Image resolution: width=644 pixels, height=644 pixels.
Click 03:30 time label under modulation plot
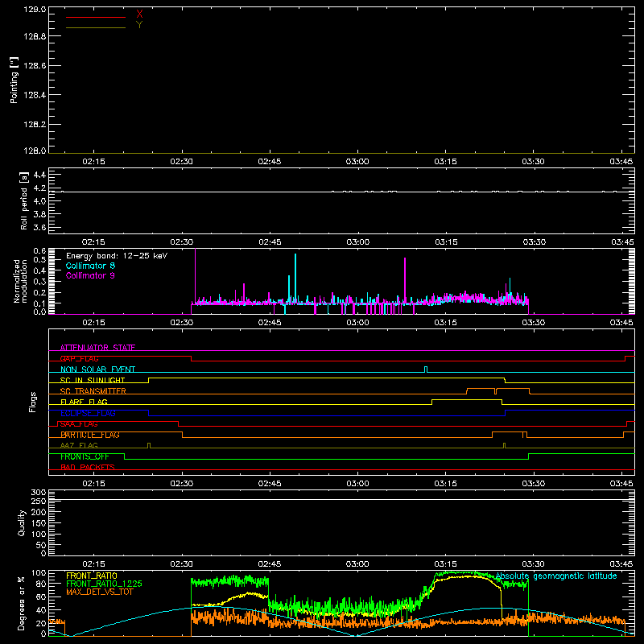pos(534,323)
